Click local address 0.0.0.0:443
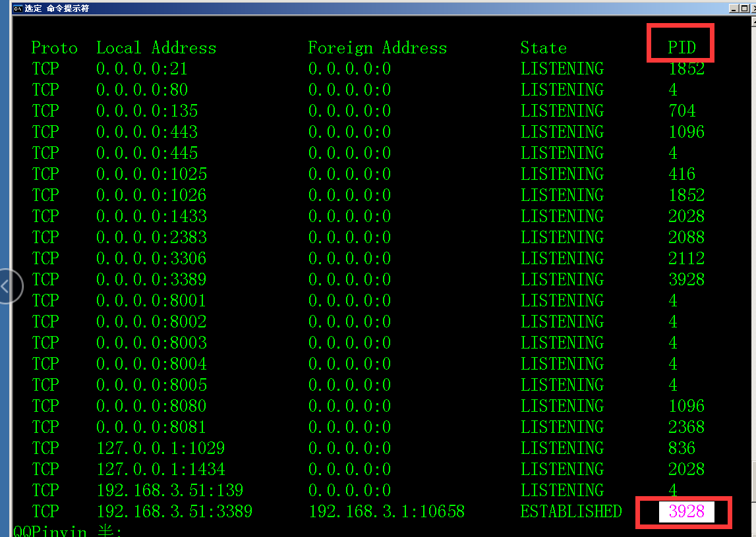 (x=147, y=132)
